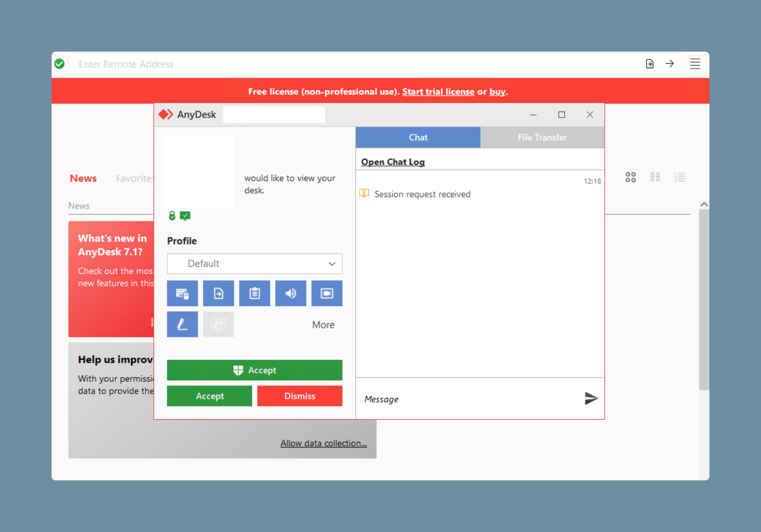Expand More permission options
Image resolution: width=761 pixels, height=532 pixels.
click(x=323, y=325)
